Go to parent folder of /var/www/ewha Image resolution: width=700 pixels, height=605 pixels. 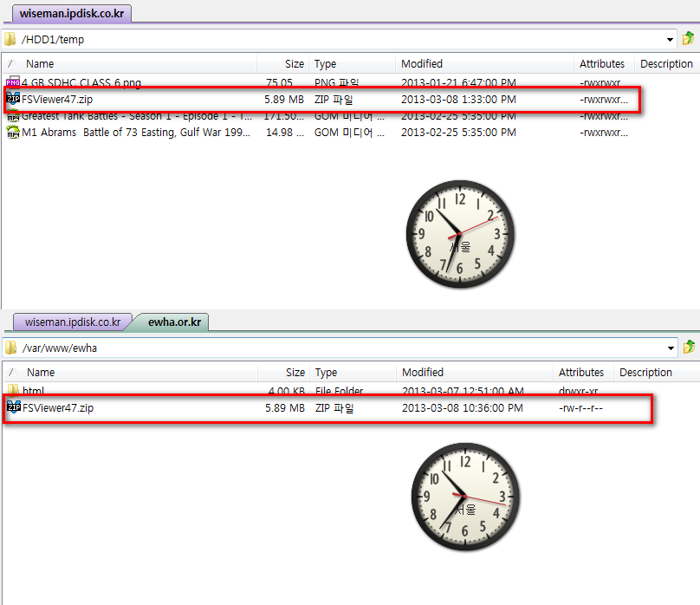689,348
